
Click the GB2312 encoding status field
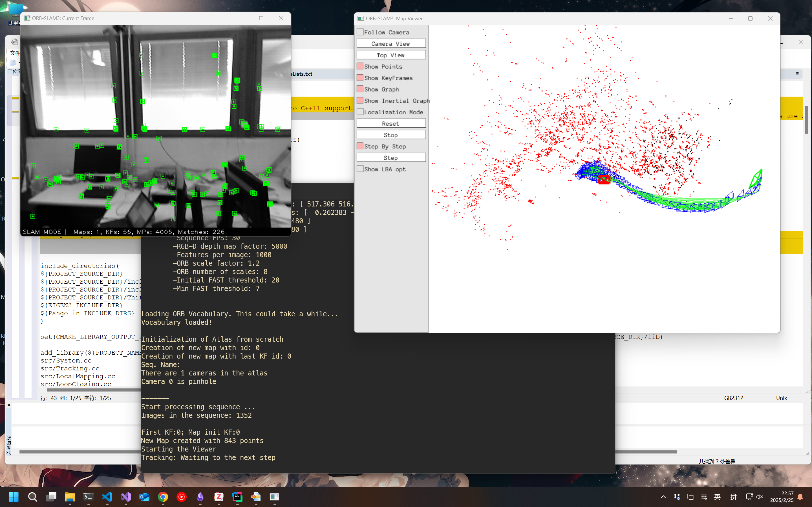[x=734, y=398]
